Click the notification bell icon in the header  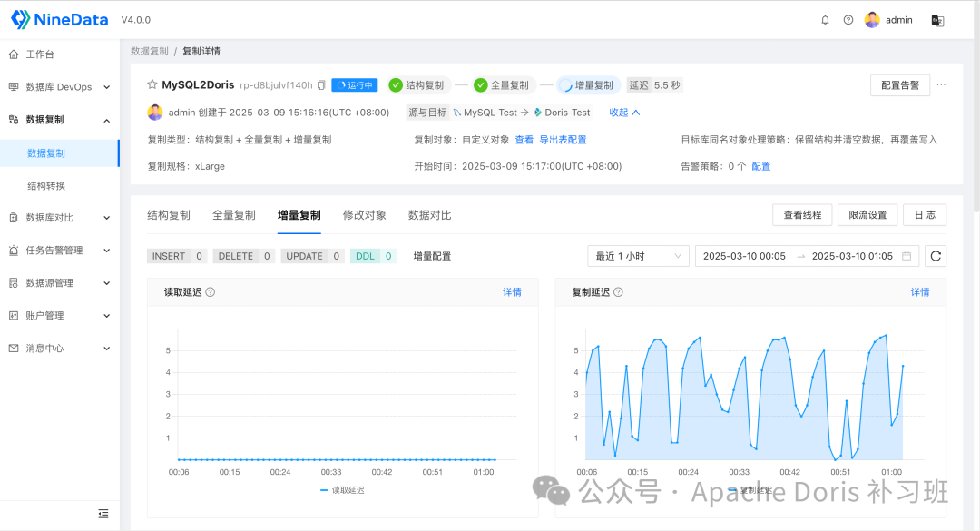pos(825,19)
